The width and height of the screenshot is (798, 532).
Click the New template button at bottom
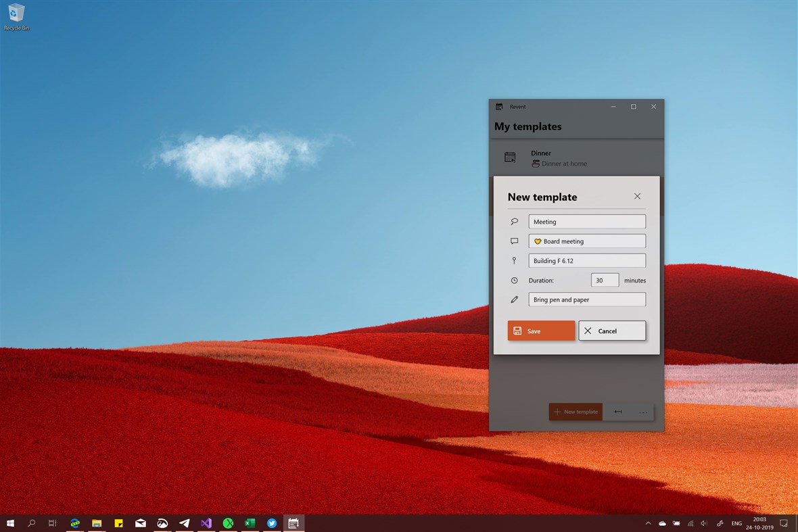(576, 412)
